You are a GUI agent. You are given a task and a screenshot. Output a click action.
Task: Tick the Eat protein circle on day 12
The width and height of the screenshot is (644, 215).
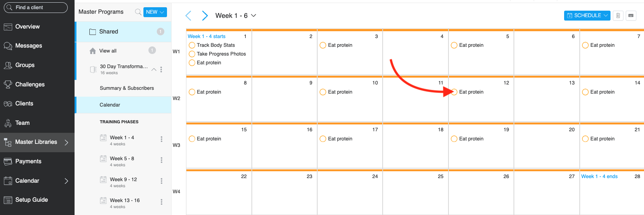coord(454,92)
